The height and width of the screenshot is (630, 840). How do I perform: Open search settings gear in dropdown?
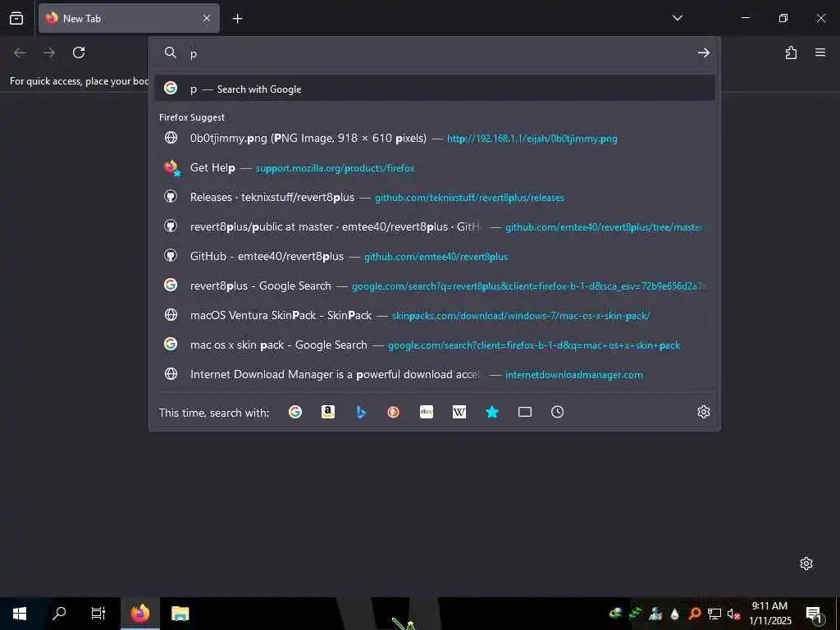click(703, 412)
